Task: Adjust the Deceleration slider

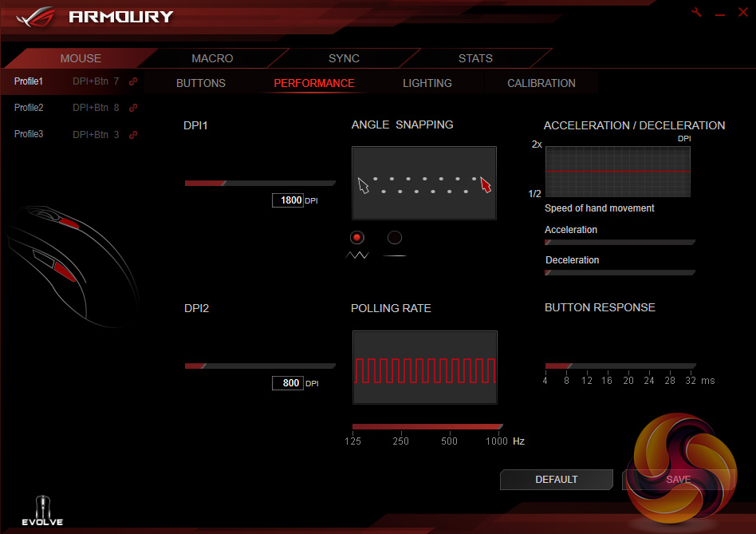Action: click(x=620, y=272)
